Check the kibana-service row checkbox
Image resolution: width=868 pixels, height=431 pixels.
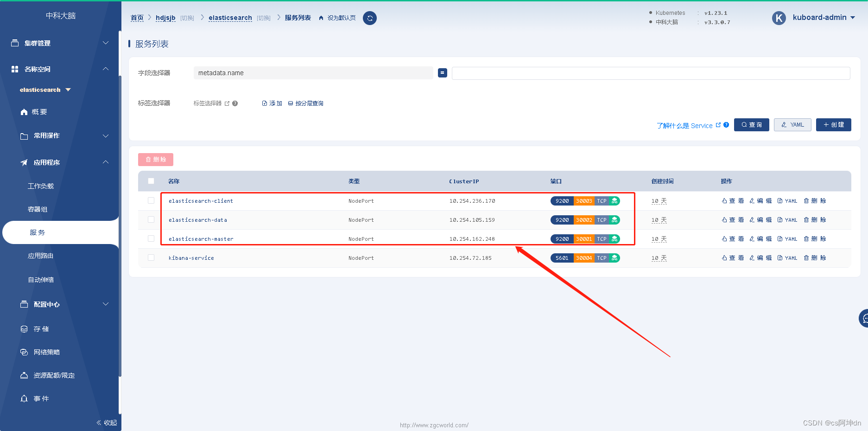coord(151,257)
